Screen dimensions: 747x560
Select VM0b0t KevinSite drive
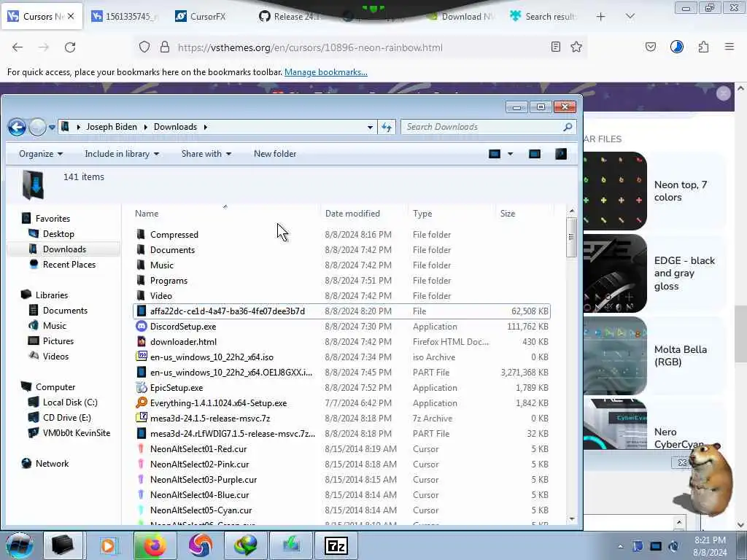(x=76, y=433)
